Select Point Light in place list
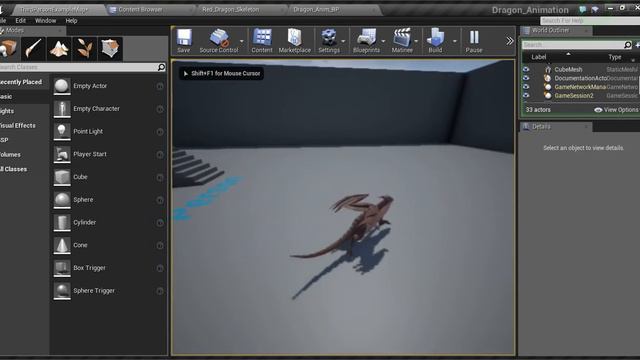 coord(109,131)
